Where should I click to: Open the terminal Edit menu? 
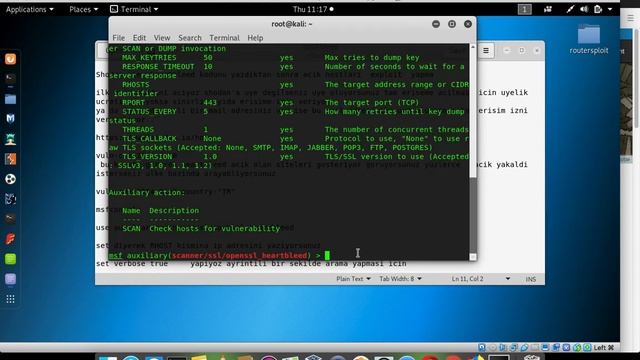[x=139, y=38]
